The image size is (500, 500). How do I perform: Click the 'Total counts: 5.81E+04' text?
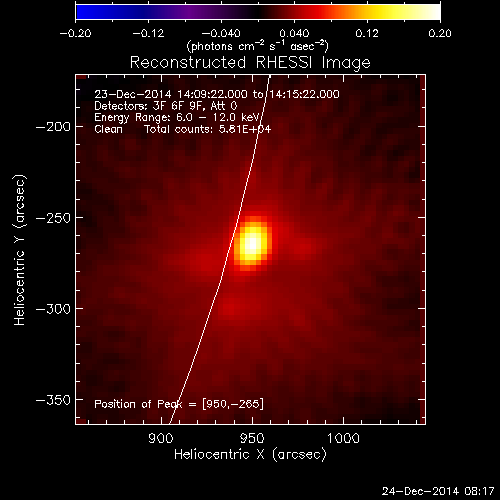(x=207, y=129)
